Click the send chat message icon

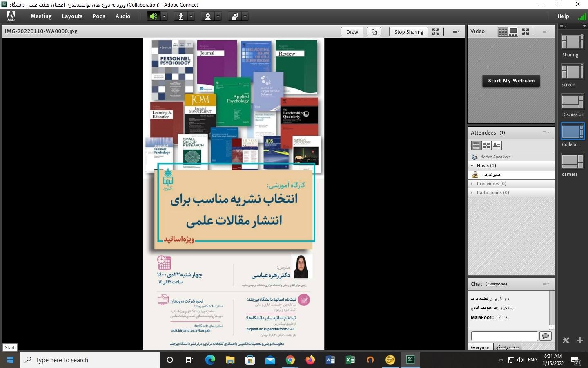545,336
